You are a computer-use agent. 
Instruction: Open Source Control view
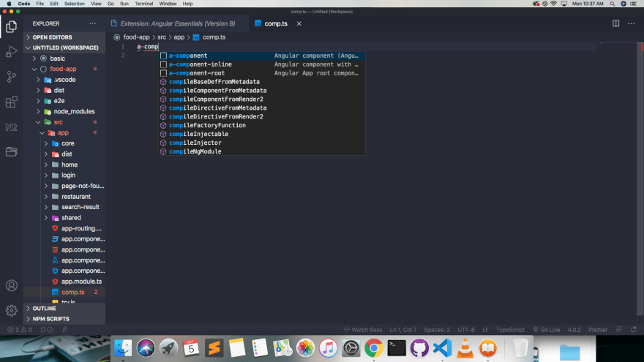(11, 77)
